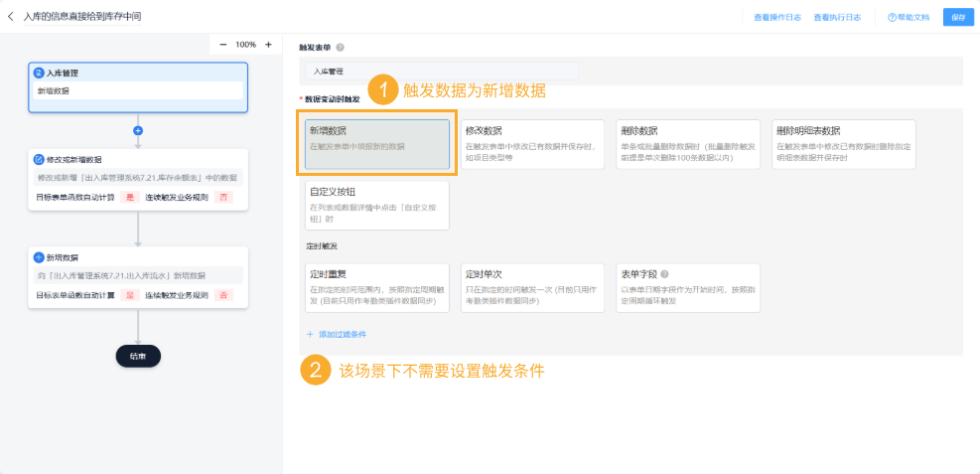Click the 新增数据 node icon in flowchart
The image size is (980, 474).
39,257
